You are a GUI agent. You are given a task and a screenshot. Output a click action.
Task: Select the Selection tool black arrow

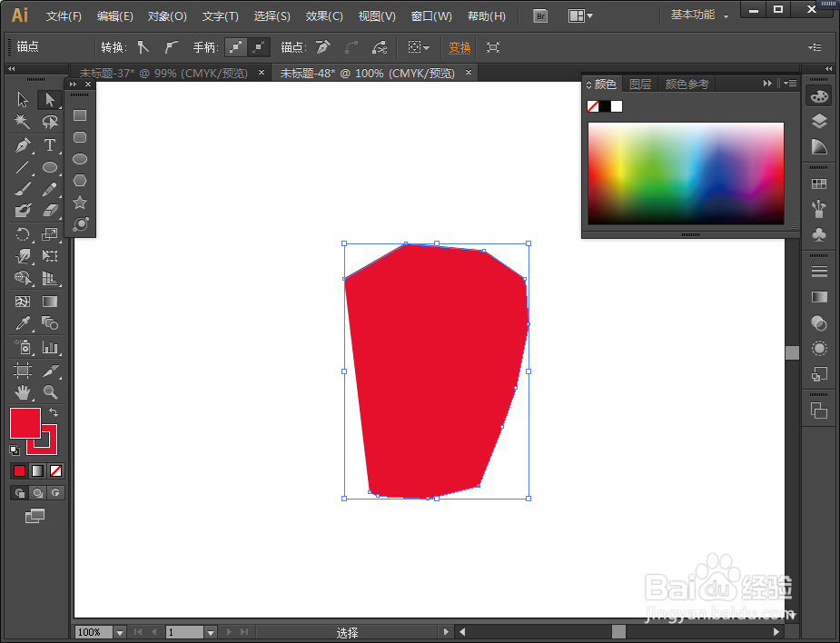[23, 100]
